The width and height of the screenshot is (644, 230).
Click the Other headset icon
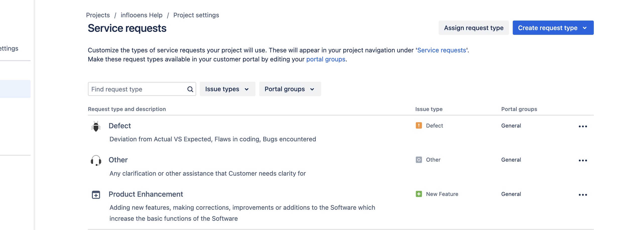pos(96,160)
